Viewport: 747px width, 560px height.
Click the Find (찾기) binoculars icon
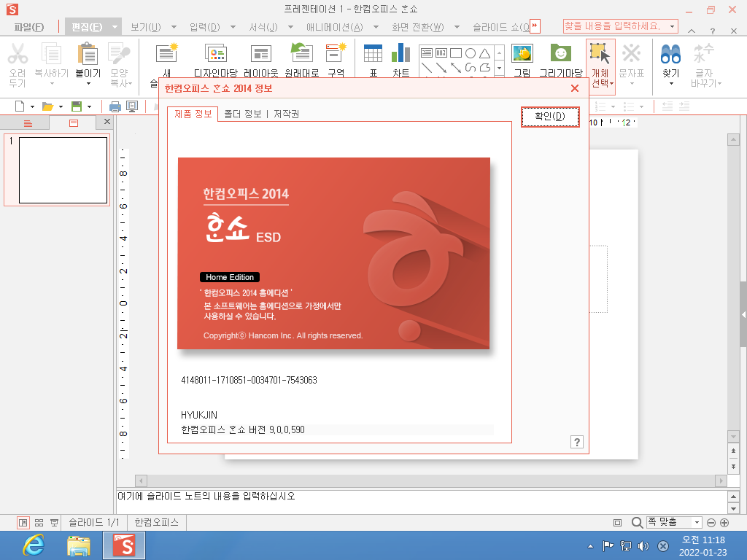click(670, 53)
